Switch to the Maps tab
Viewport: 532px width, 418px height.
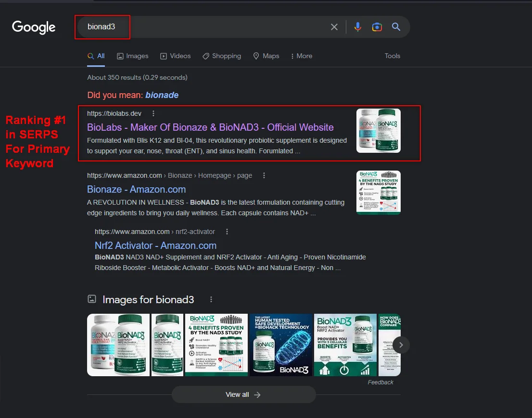[266, 56]
